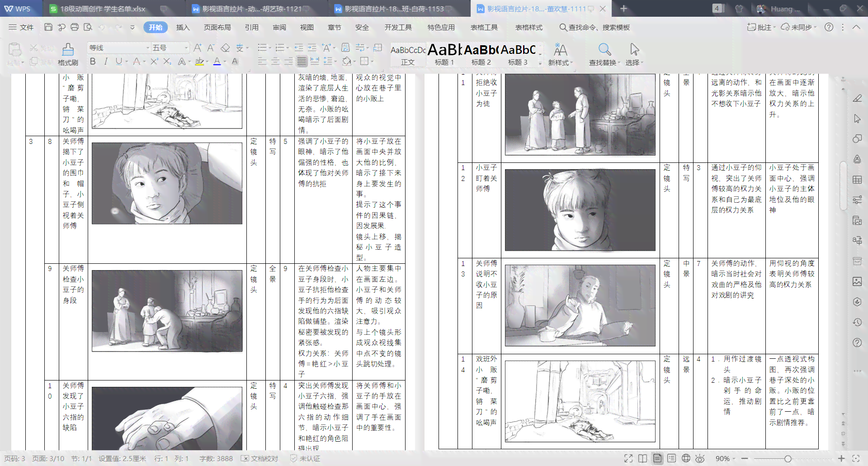868x466 pixels.
Task: Click the vertical scrollbar on right
Action: click(x=844, y=185)
